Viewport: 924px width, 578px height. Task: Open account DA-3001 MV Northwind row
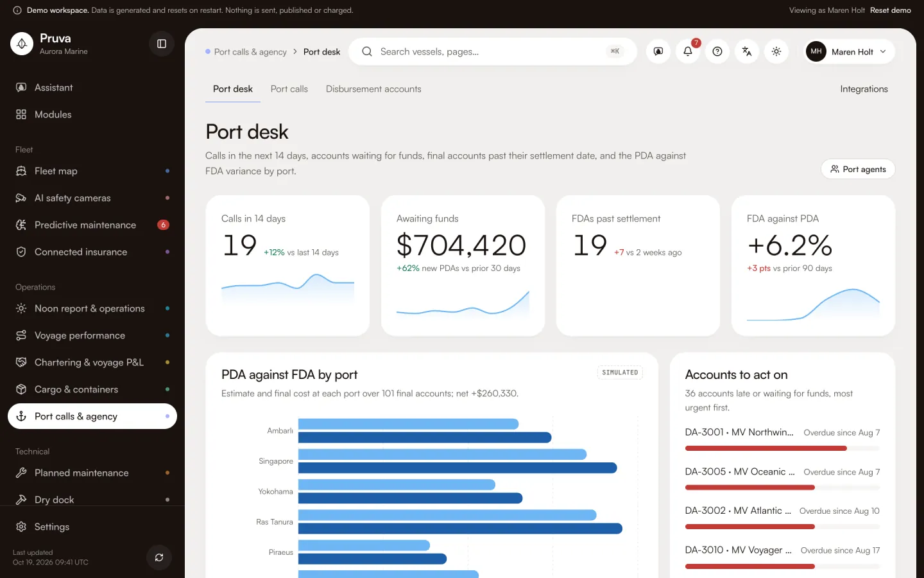pyautogui.click(x=782, y=440)
